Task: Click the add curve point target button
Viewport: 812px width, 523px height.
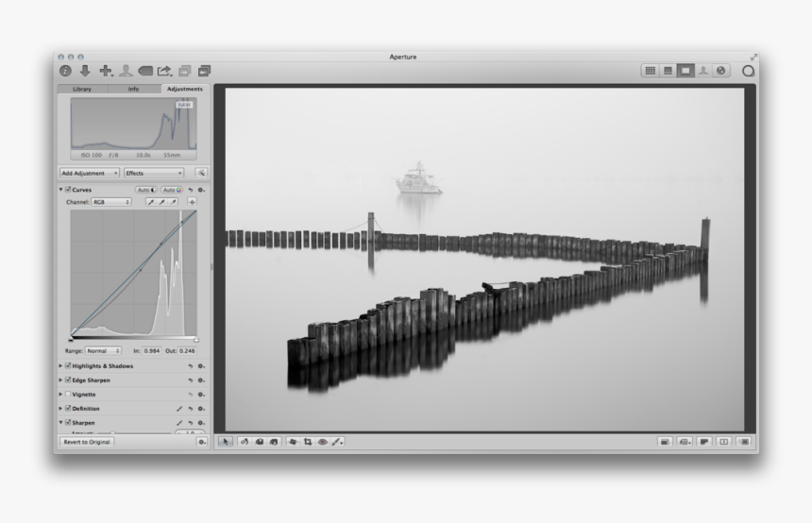Action: point(192,202)
